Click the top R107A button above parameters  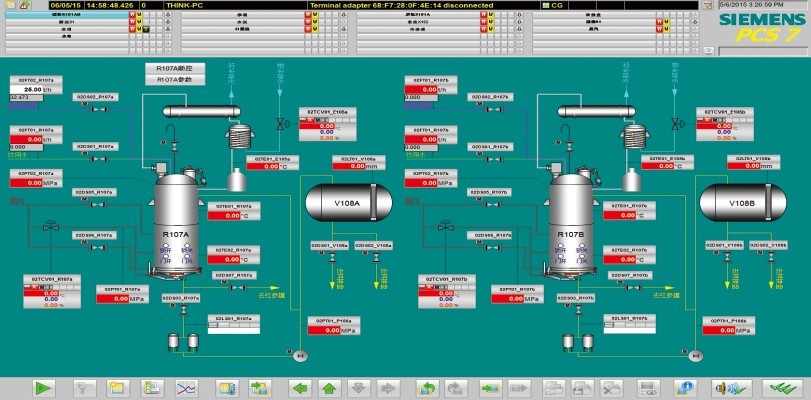point(175,68)
